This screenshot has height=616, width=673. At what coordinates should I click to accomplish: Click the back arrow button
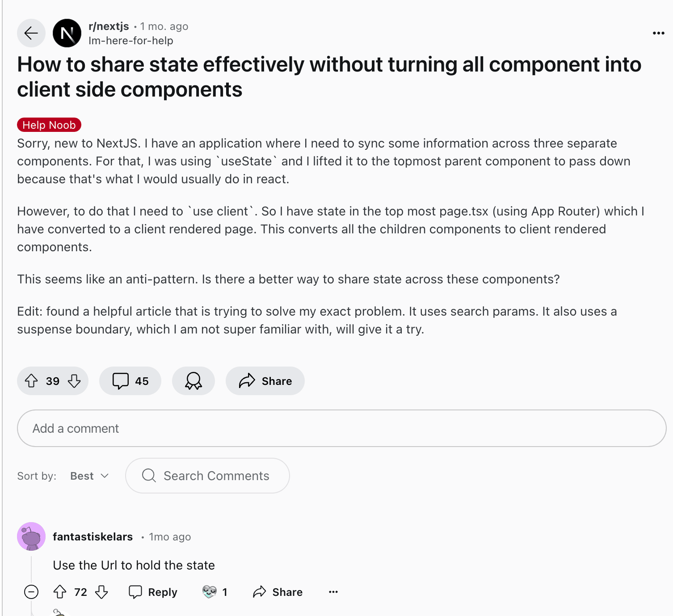click(x=31, y=33)
